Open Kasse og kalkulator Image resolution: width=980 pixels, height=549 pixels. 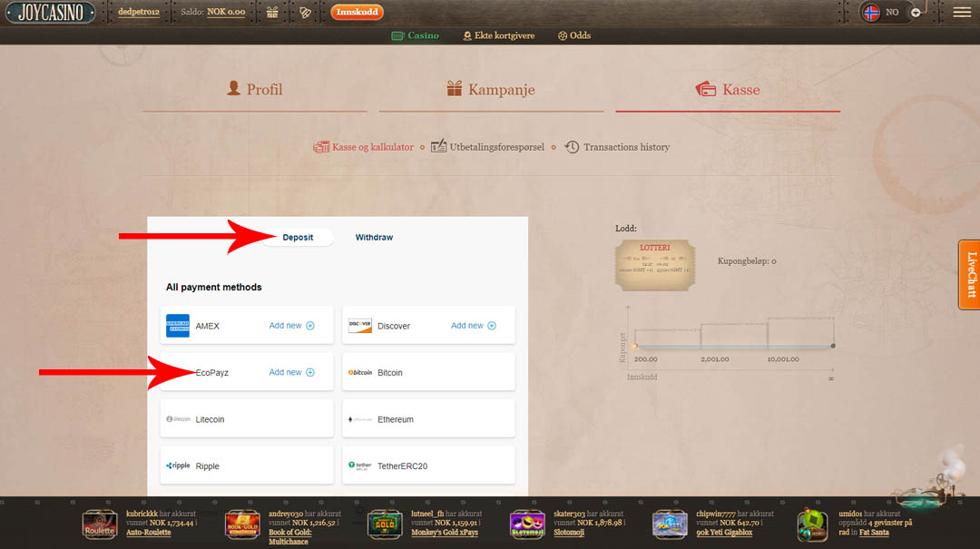[x=364, y=147]
